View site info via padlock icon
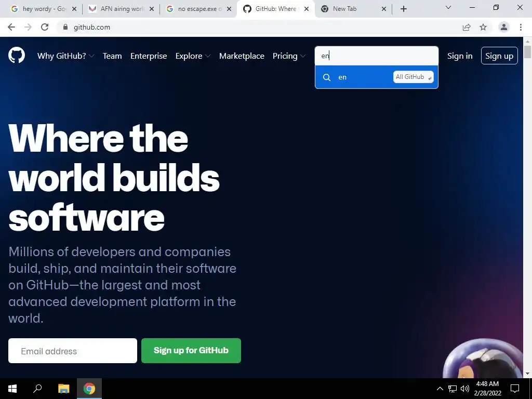532x399 pixels. tap(65, 27)
